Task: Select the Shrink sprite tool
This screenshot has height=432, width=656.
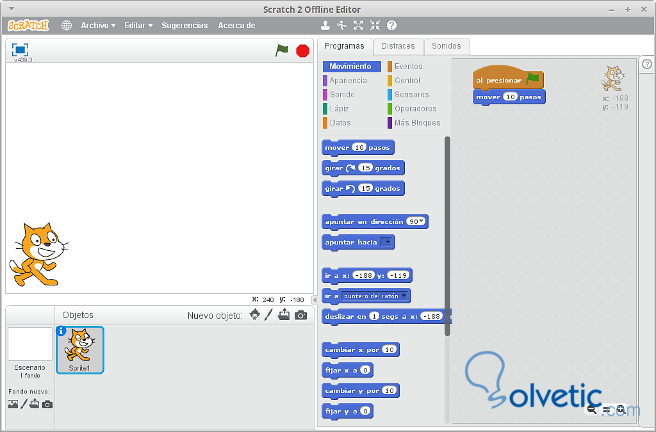Action: pos(375,26)
